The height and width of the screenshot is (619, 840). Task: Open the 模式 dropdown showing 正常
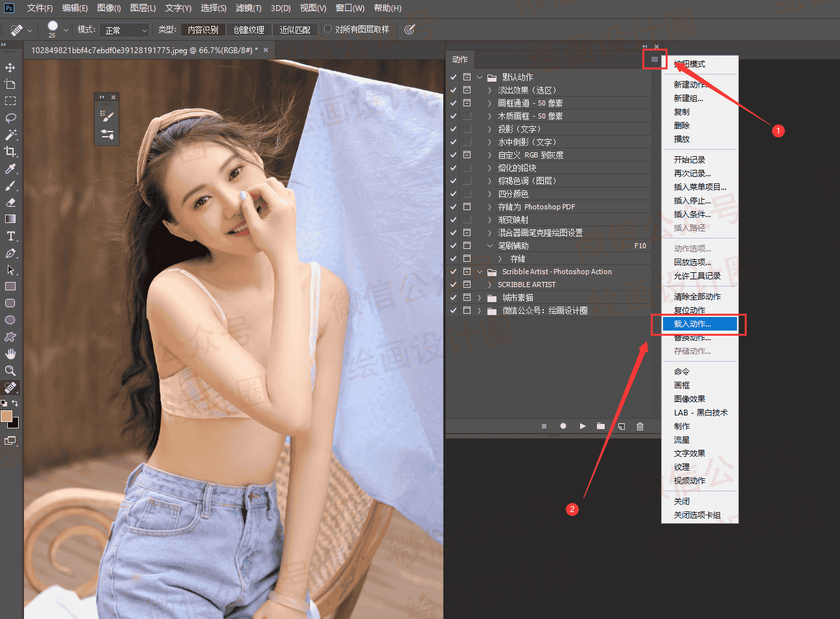click(126, 30)
